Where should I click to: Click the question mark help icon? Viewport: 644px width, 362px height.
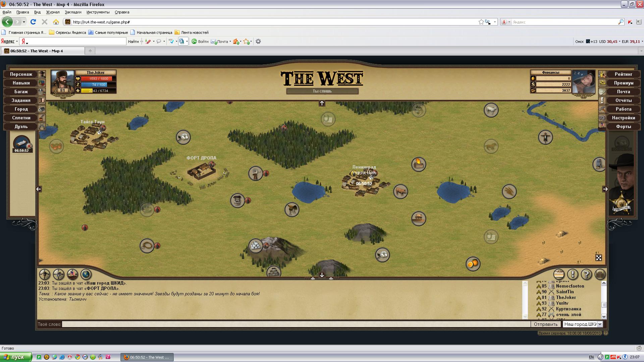point(586,275)
